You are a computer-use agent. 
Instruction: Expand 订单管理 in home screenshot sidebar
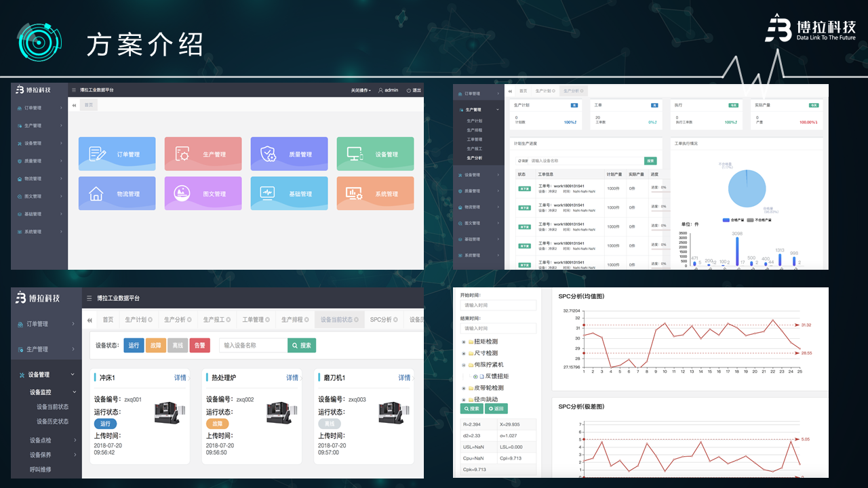39,108
